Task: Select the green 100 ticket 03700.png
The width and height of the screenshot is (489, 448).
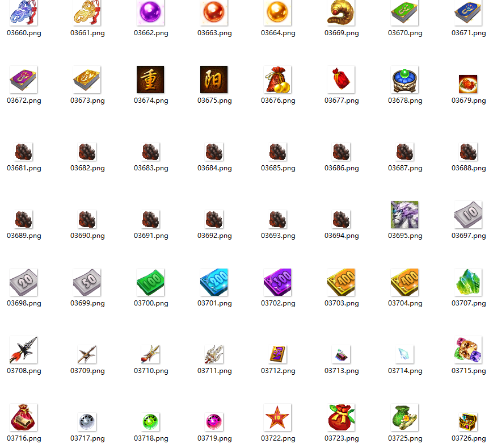Action: 150,282
